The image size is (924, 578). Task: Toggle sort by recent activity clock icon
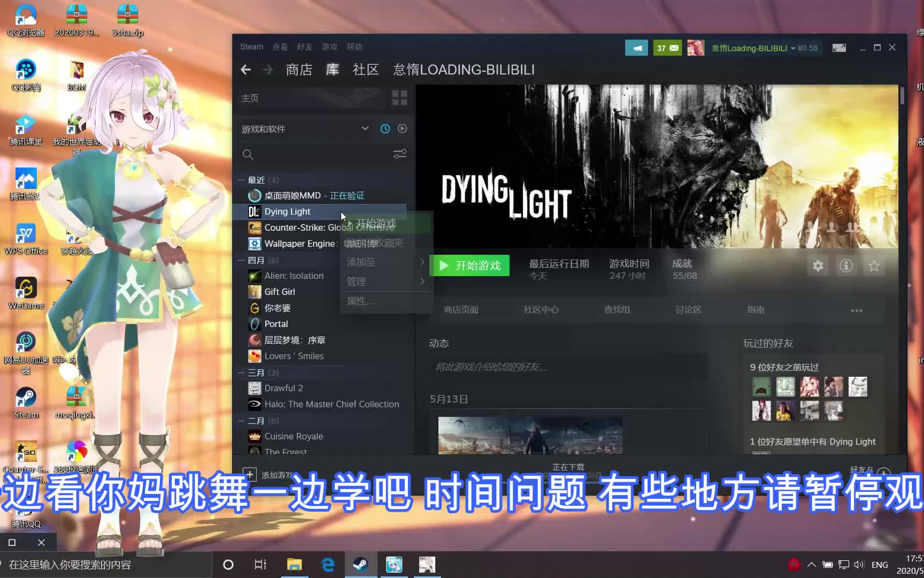pos(385,129)
